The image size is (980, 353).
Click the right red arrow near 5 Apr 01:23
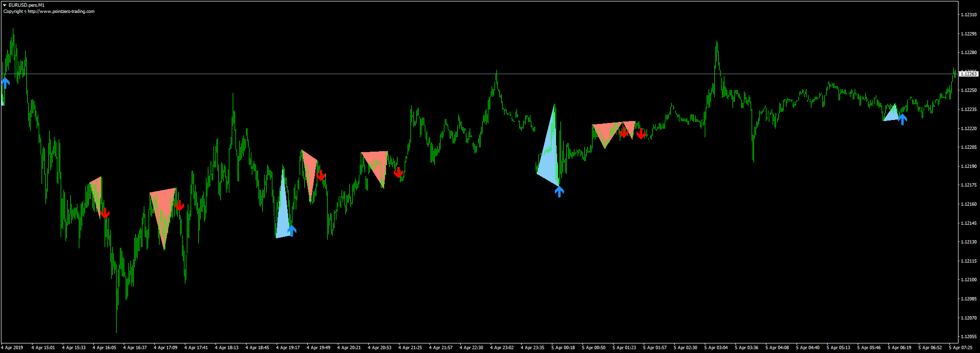click(641, 134)
